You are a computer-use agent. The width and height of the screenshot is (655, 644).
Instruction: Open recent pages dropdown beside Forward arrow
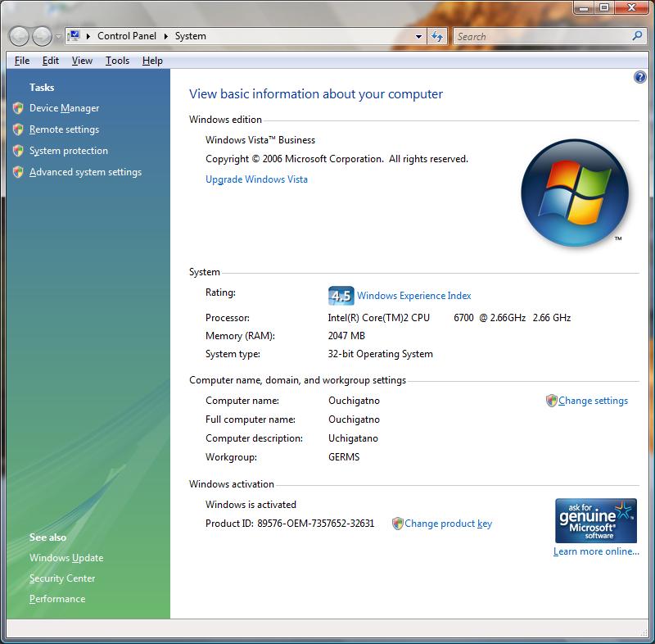58,36
